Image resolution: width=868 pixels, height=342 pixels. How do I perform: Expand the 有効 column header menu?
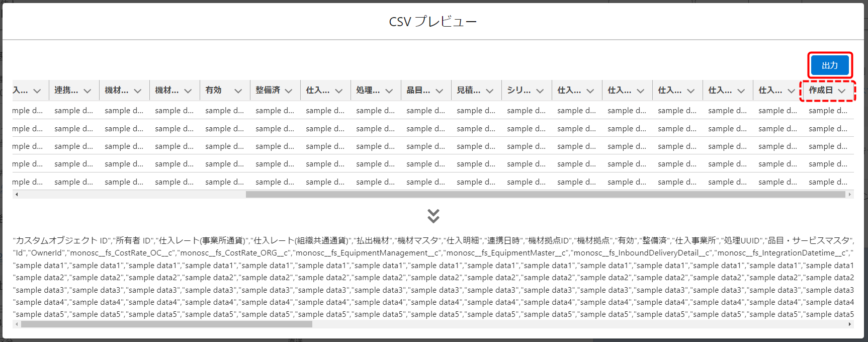tap(238, 91)
